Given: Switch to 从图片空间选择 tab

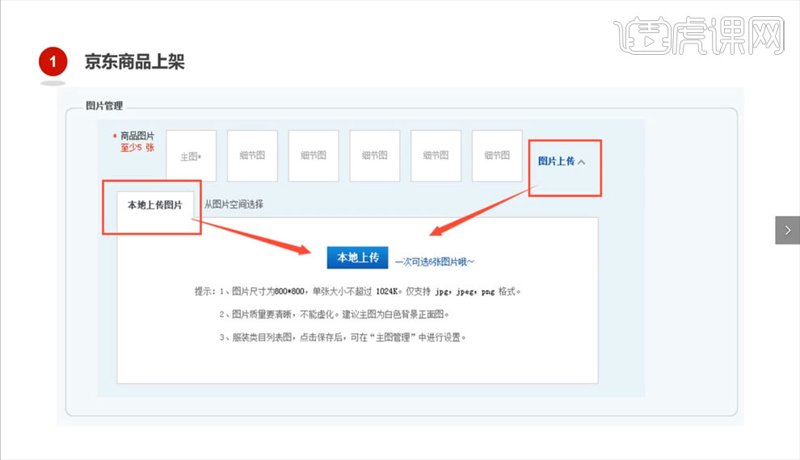Looking at the screenshot, I should [x=234, y=204].
